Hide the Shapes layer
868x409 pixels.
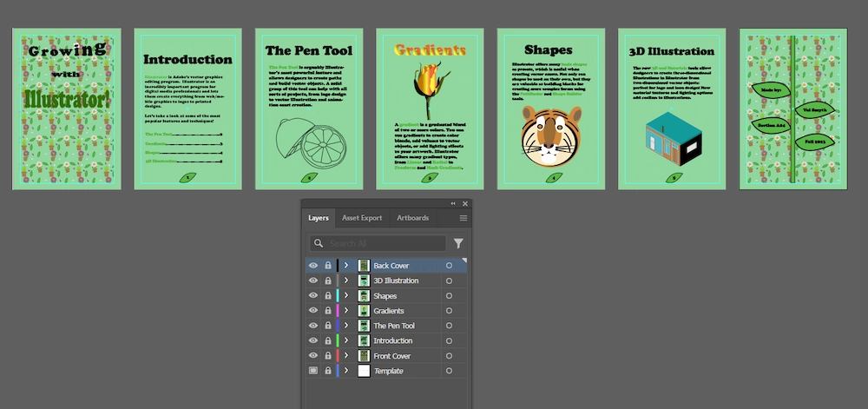click(x=313, y=295)
